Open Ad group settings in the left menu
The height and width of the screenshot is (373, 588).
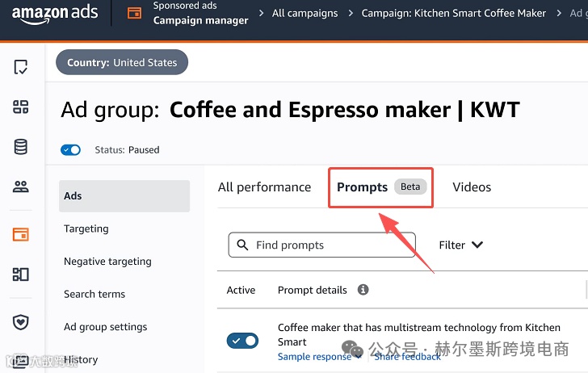[105, 327]
